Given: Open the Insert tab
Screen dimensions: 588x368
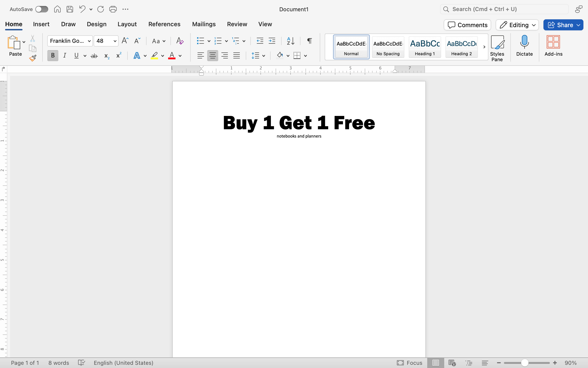Looking at the screenshot, I should [41, 24].
